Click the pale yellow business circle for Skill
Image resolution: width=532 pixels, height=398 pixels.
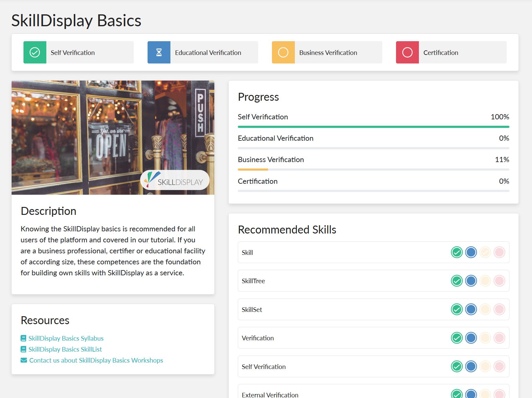click(x=485, y=252)
